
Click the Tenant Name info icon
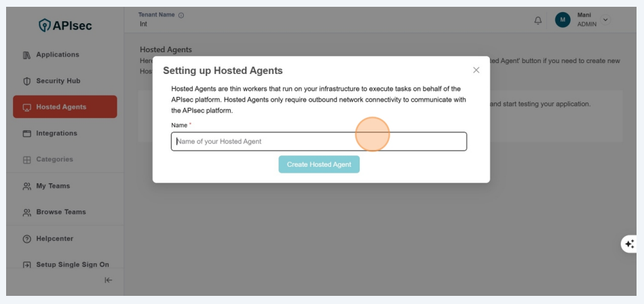point(181,16)
